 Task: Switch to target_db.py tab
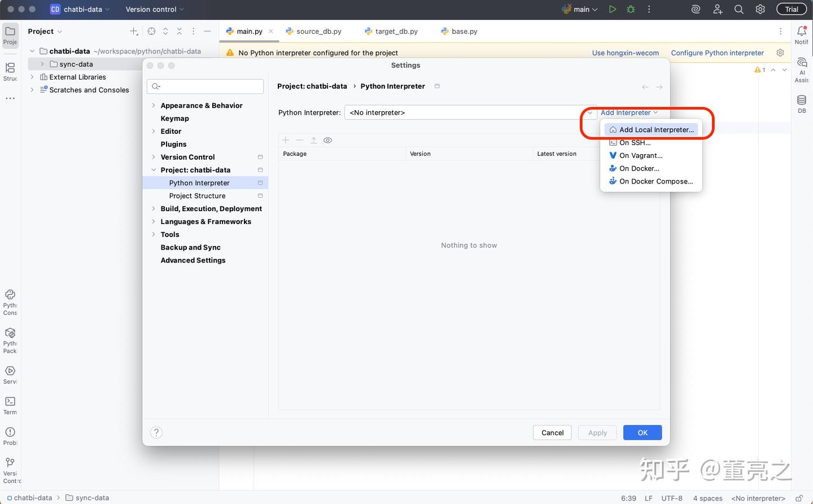pos(391,32)
